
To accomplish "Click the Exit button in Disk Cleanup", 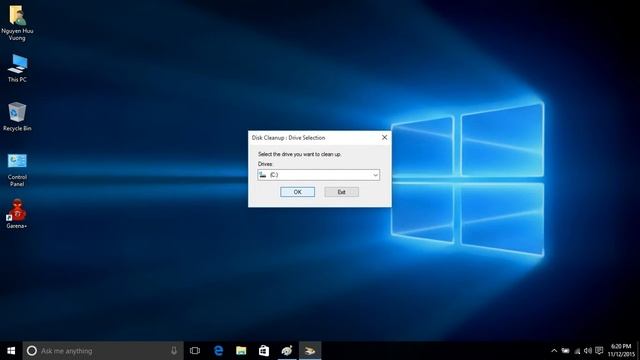I will point(342,192).
